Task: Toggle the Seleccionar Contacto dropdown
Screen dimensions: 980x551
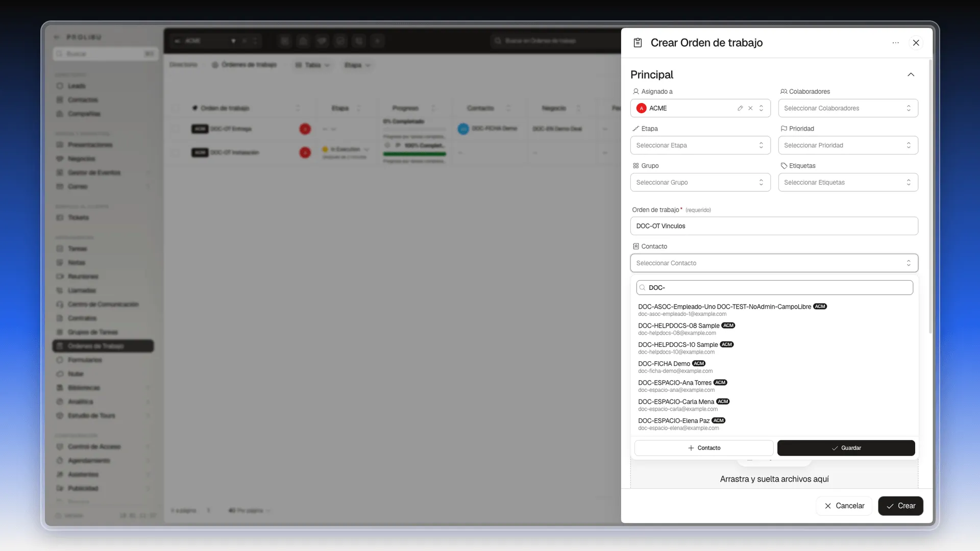Action: pos(774,263)
